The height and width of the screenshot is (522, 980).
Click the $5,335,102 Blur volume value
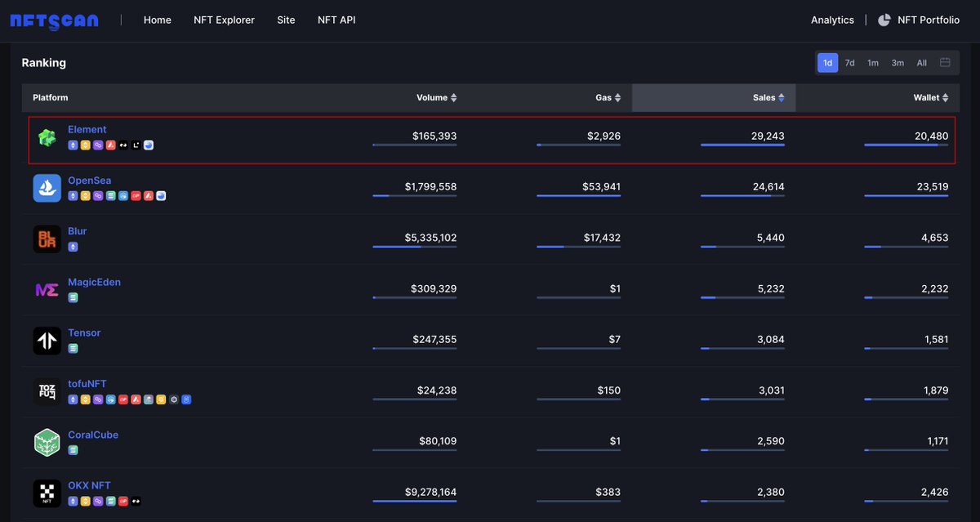[430, 238]
